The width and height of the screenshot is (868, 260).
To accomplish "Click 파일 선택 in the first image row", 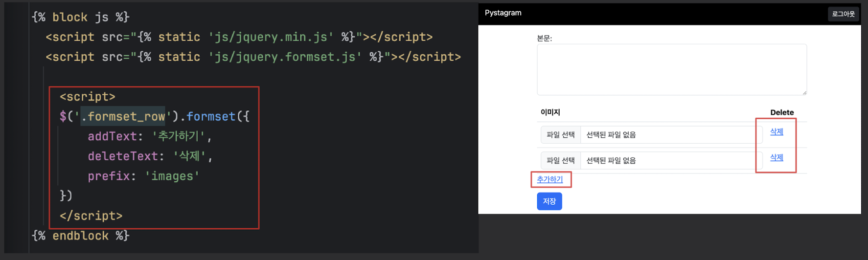I will pos(561,135).
